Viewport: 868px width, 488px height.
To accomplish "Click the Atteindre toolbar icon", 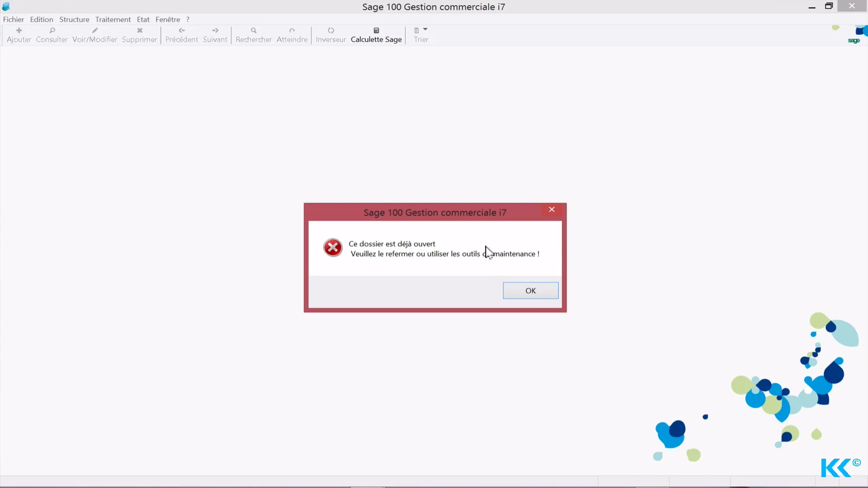I will (292, 30).
